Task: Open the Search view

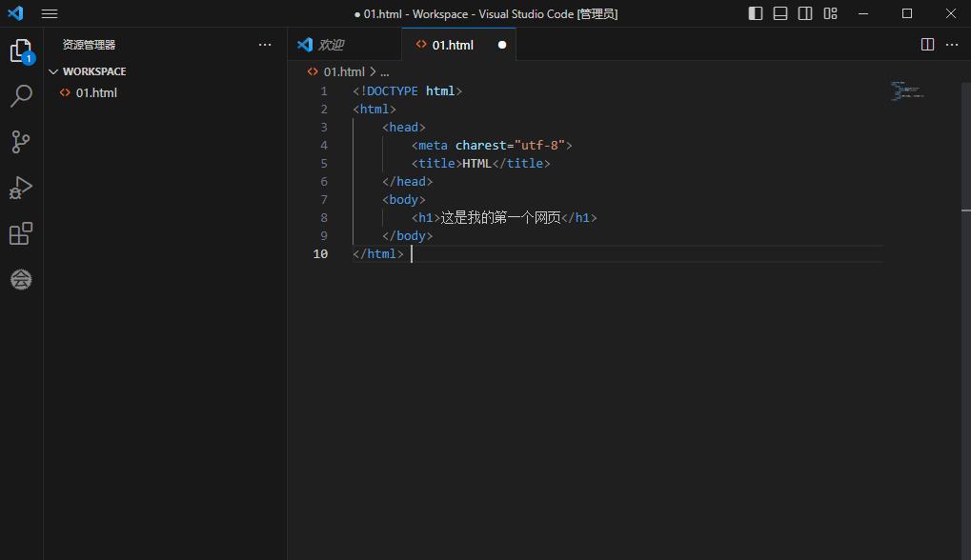Action: [x=21, y=95]
